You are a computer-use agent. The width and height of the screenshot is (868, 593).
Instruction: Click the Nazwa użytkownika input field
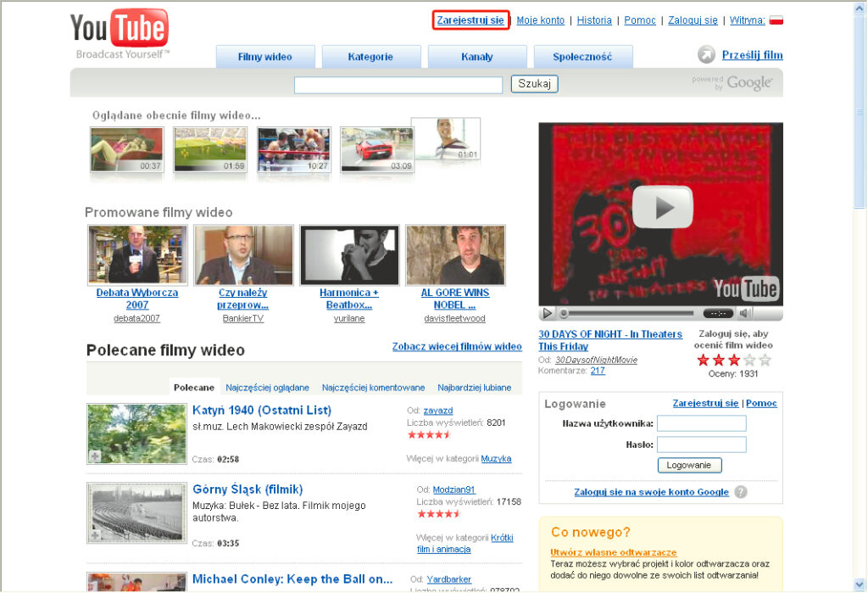(701, 423)
